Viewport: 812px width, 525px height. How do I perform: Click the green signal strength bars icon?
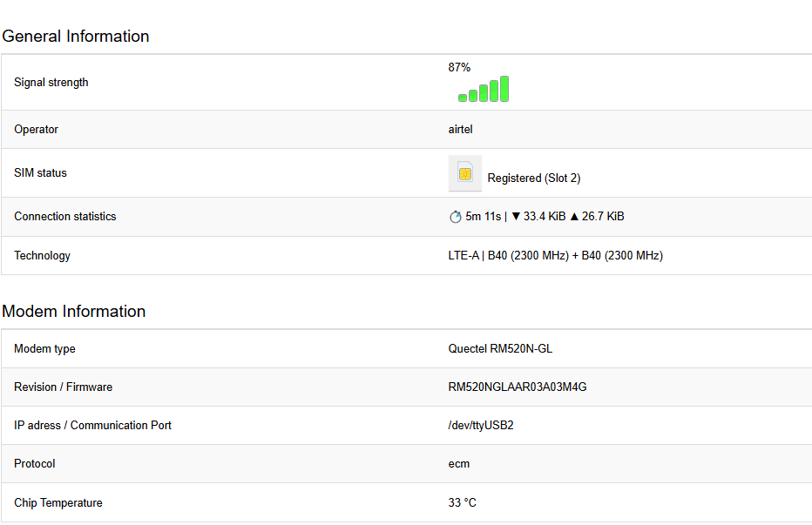(484, 90)
